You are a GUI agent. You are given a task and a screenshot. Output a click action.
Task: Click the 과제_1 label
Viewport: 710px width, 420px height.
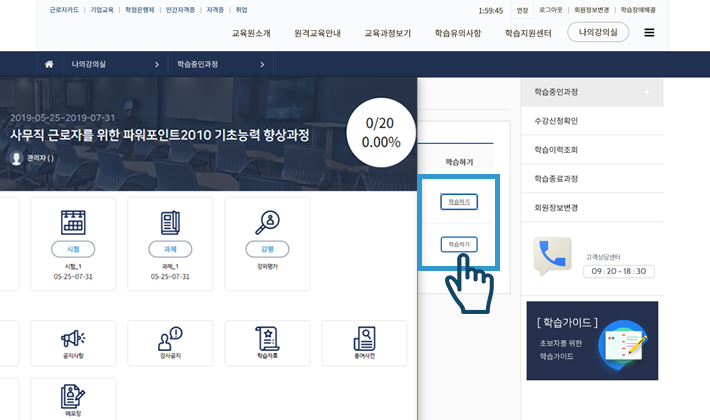(x=170, y=267)
